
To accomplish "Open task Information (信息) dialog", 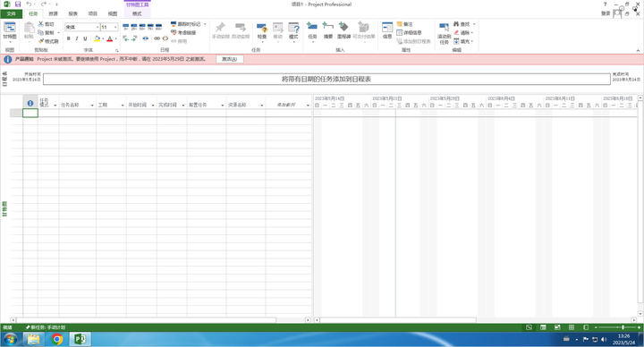I will [x=387, y=30].
